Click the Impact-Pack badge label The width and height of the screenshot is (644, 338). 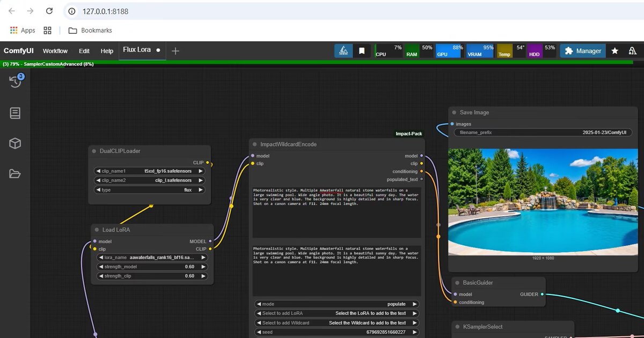point(409,134)
